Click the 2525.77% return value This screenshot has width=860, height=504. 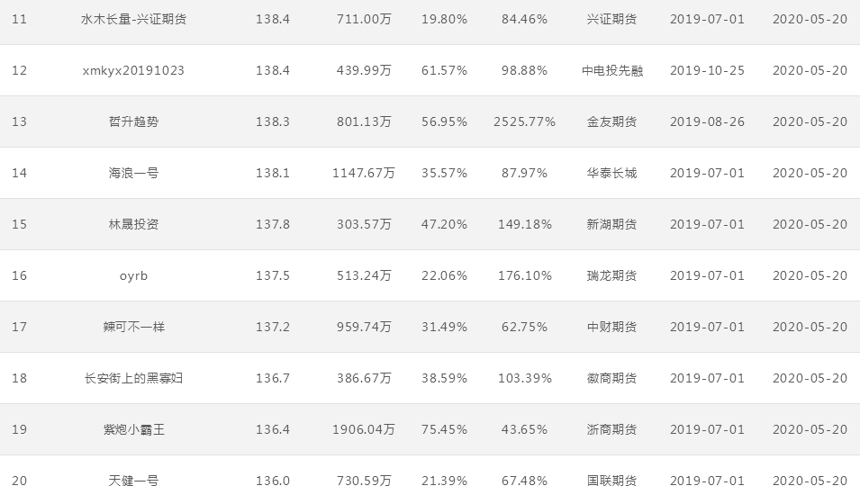tap(524, 121)
